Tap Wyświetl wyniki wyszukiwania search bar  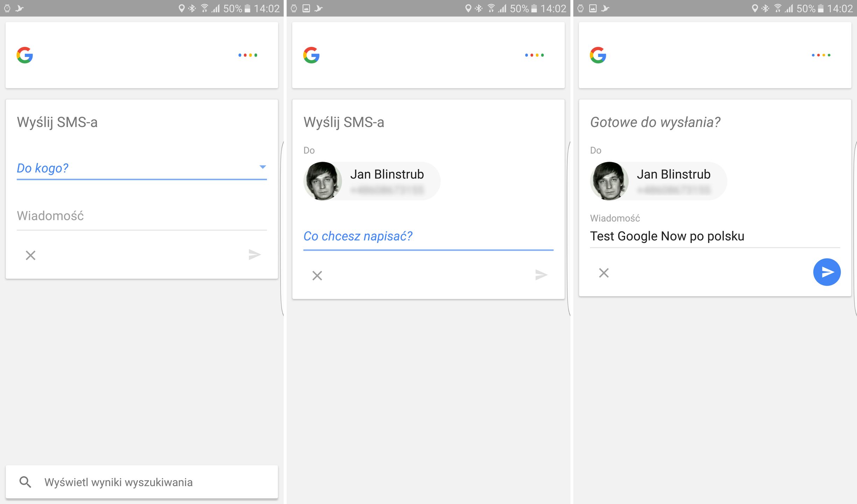click(118, 482)
